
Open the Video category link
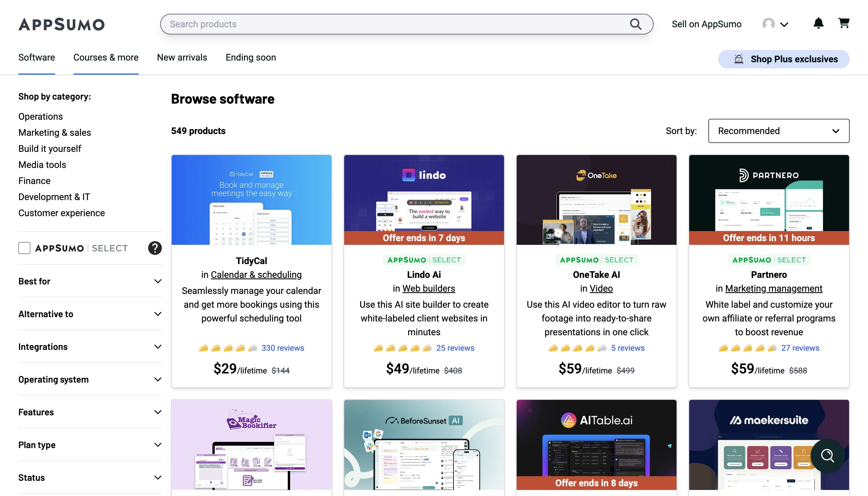(601, 288)
